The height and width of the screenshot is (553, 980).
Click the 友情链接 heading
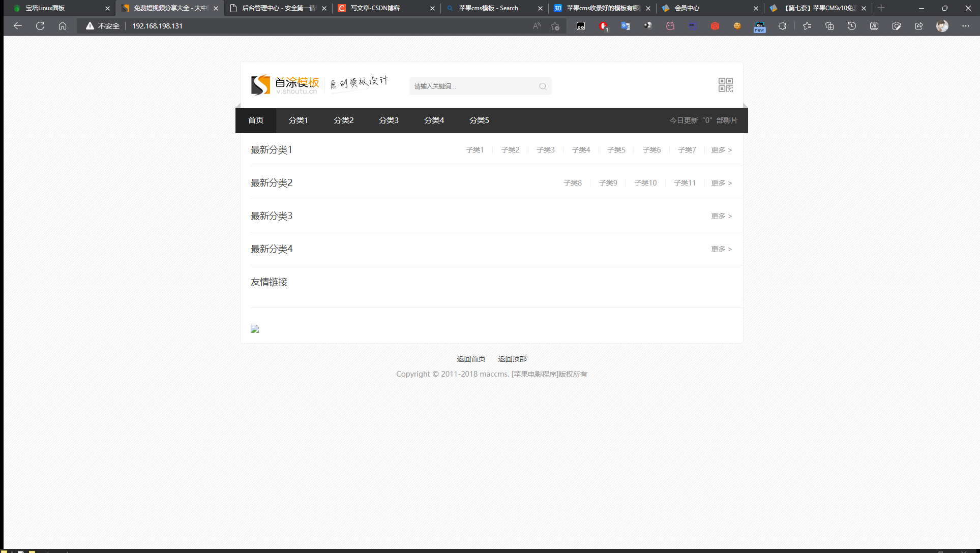pyautogui.click(x=269, y=282)
